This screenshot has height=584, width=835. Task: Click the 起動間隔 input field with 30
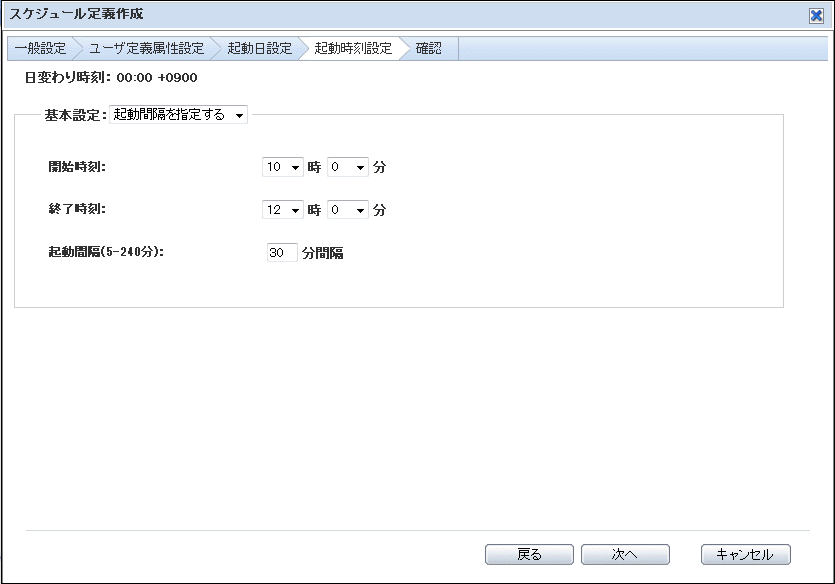pyautogui.click(x=282, y=252)
